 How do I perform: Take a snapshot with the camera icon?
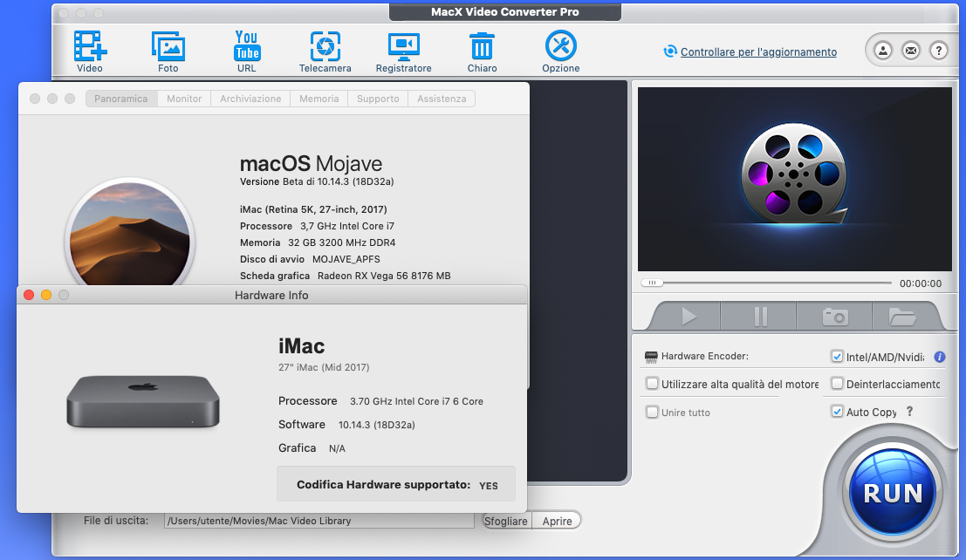coord(835,317)
